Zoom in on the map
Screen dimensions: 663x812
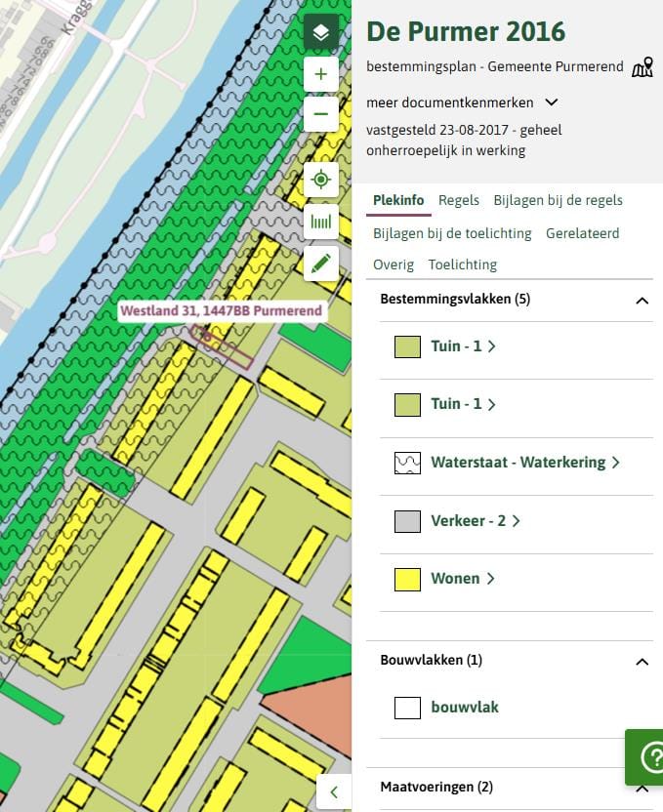tap(320, 74)
